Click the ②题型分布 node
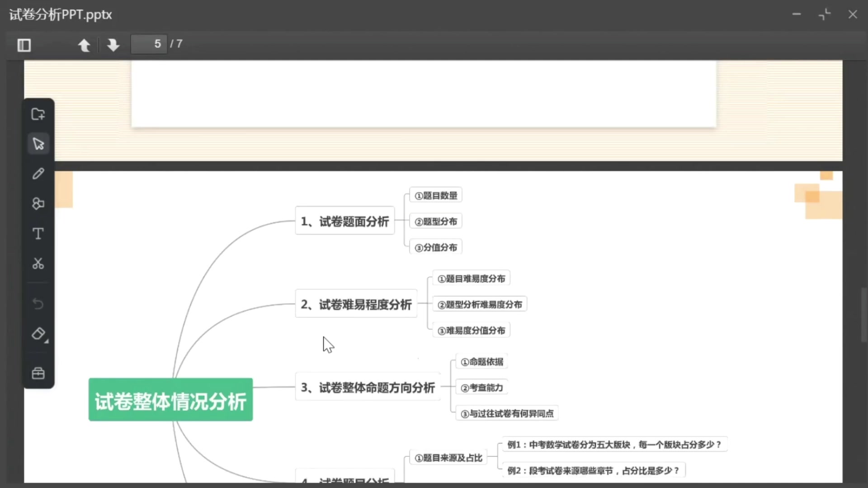This screenshot has width=868, height=488. click(x=436, y=221)
